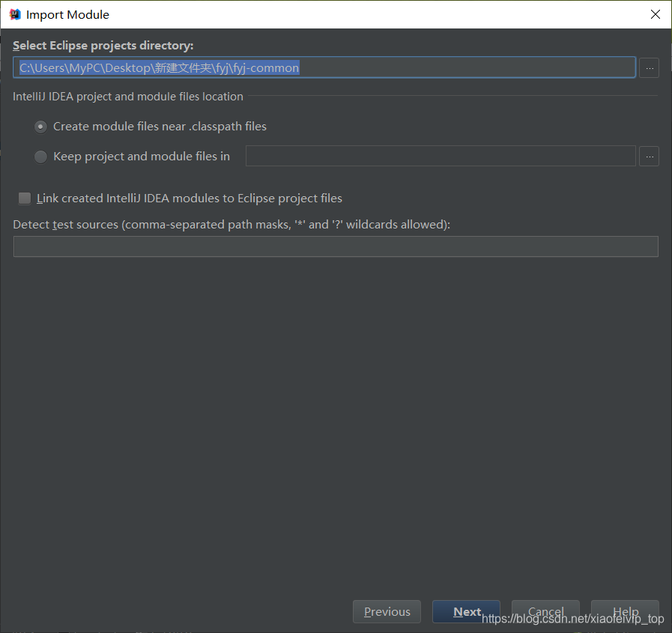Cancel the Import Module dialog
Image resolution: width=672 pixels, height=633 pixels.
pos(545,611)
